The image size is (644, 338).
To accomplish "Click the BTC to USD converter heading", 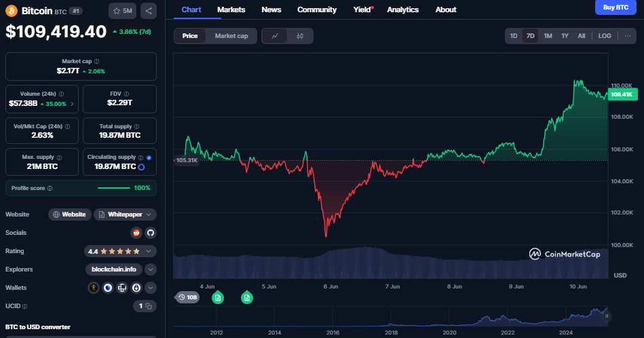I will (x=38, y=327).
